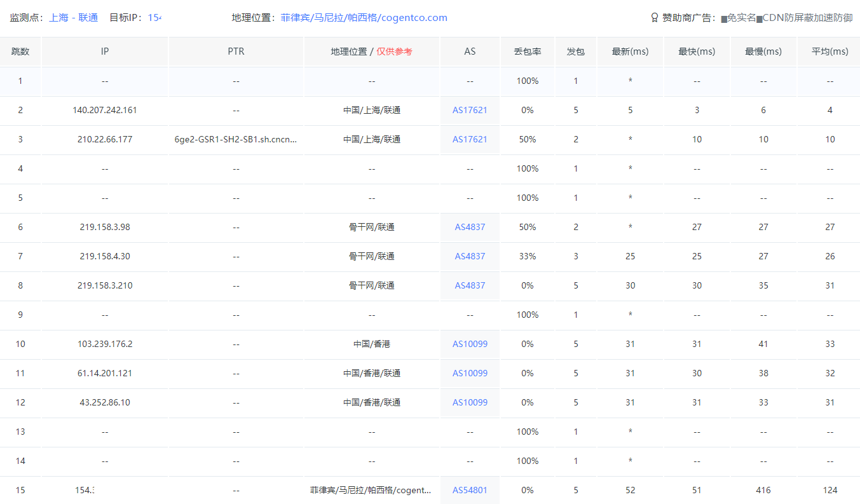Open AS17621 link in hop 3 row
860x504 pixels.
[x=470, y=139]
